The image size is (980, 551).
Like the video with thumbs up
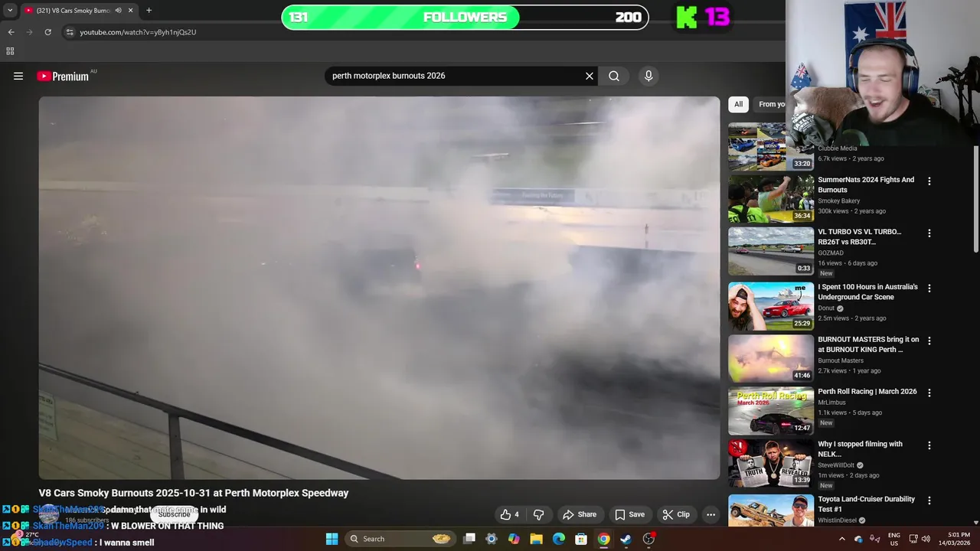[510, 514]
